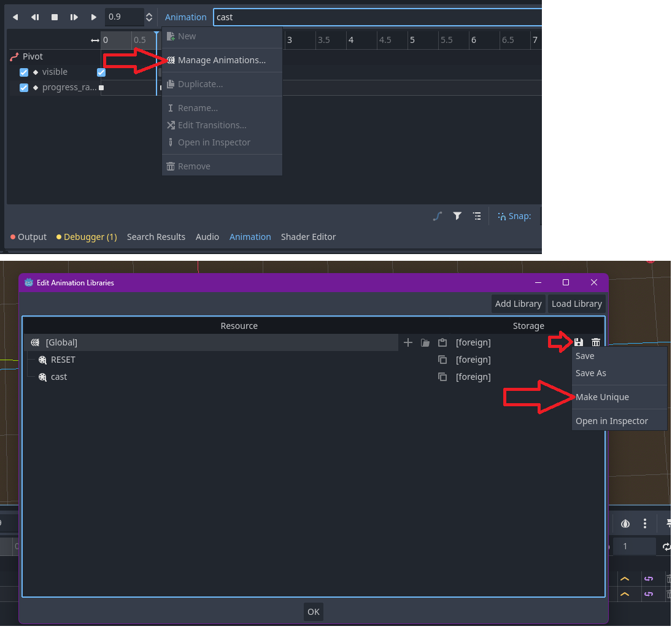Delete the [Global] library via trash icon
Viewport: 672px width, 629px height.
(x=595, y=342)
